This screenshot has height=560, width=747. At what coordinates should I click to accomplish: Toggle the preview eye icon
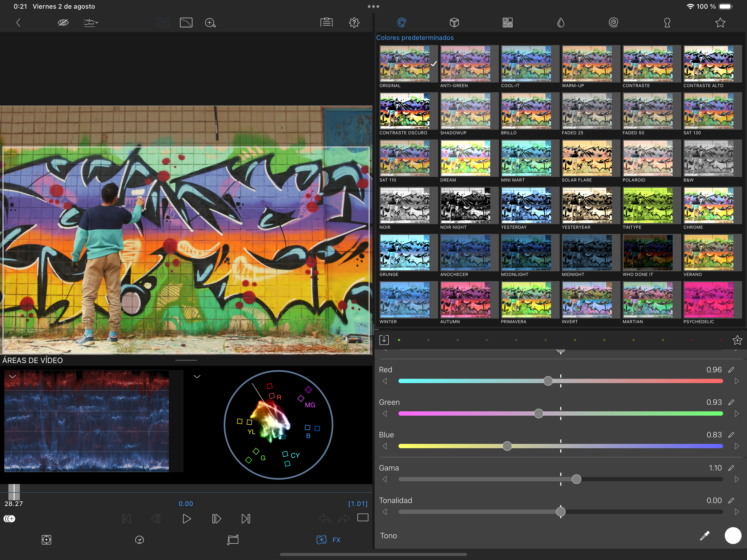pyautogui.click(x=63, y=23)
